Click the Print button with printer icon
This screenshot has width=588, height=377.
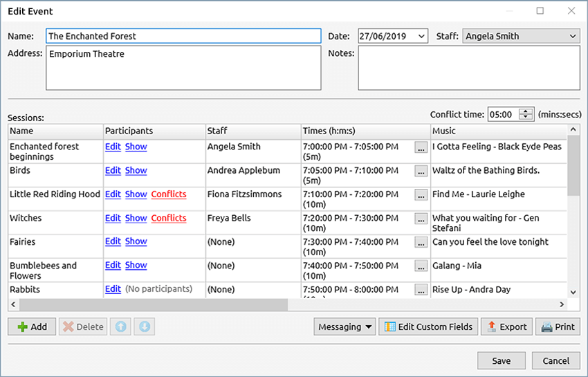click(x=558, y=327)
